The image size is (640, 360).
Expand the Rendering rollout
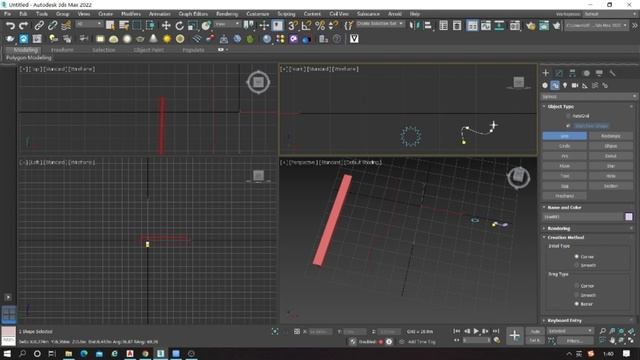pos(559,228)
